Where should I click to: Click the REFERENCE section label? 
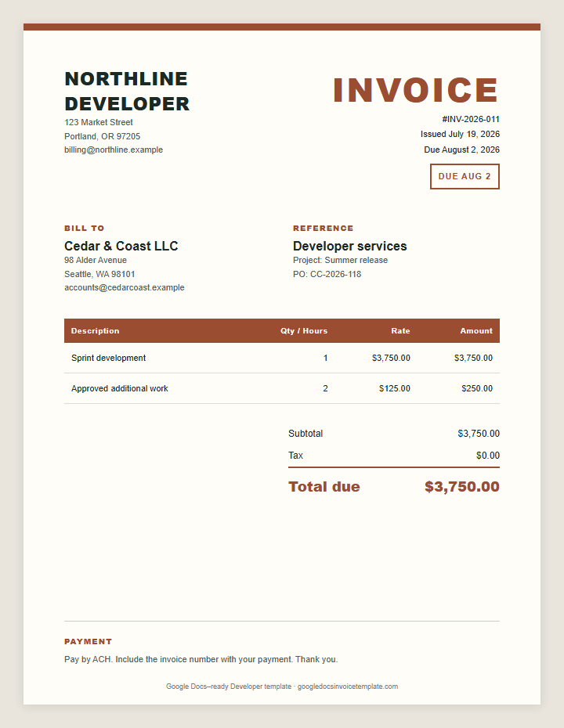(324, 228)
